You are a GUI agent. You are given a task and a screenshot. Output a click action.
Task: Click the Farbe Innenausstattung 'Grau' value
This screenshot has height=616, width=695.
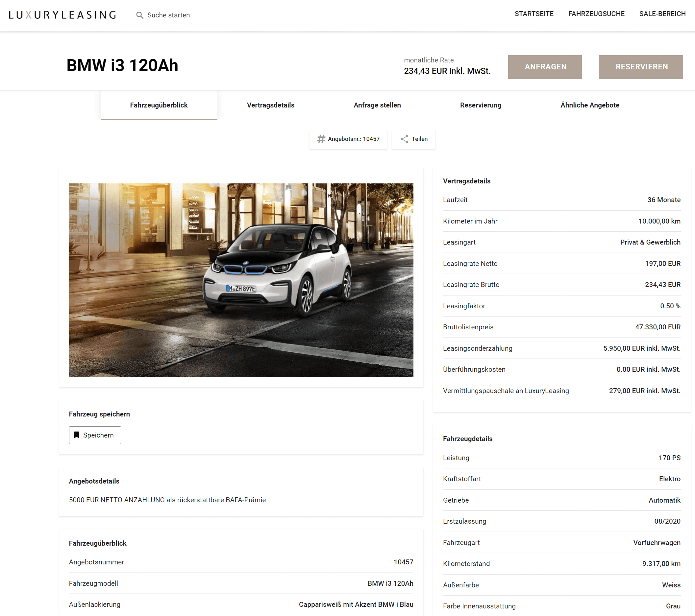pyautogui.click(x=673, y=606)
